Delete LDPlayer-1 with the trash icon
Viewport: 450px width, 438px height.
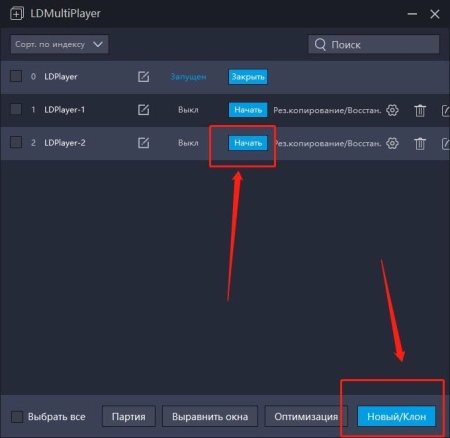click(x=420, y=110)
